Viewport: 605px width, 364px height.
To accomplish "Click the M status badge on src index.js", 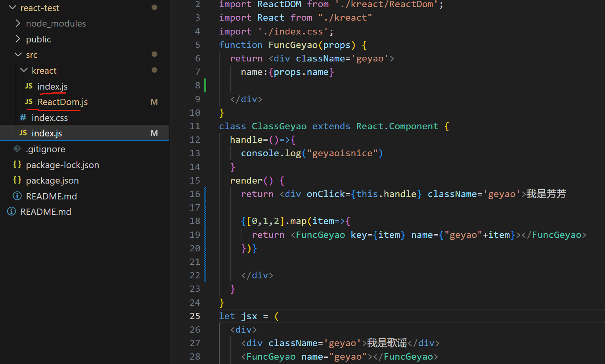I will point(154,133).
